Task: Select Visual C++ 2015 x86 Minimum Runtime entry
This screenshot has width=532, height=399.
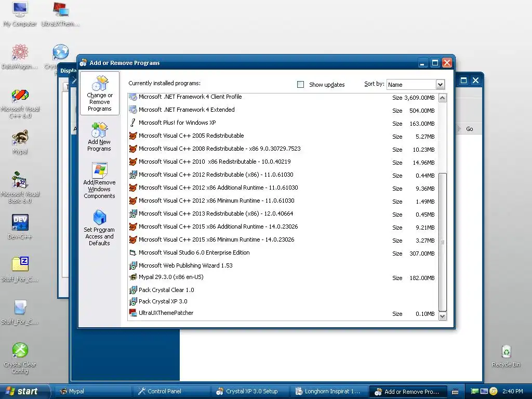Action: click(x=283, y=240)
